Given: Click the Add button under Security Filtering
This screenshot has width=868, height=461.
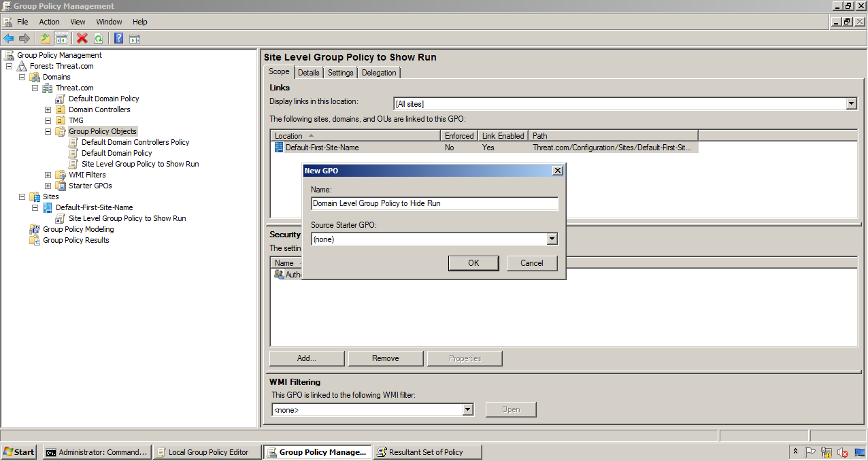Looking at the screenshot, I should pos(306,358).
